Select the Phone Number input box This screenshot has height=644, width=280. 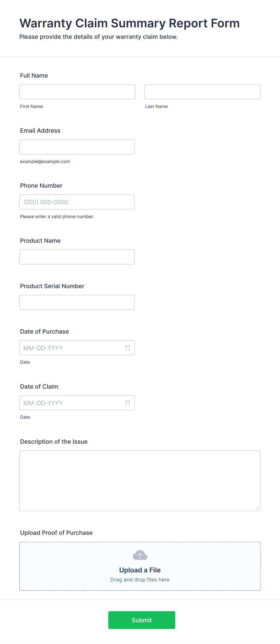77,202
